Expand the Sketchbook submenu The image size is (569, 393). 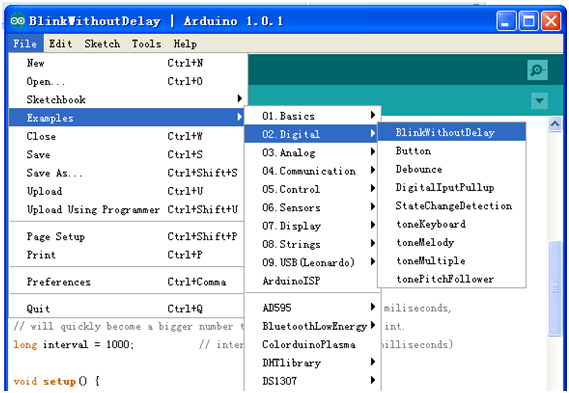(x=126, y=99)
